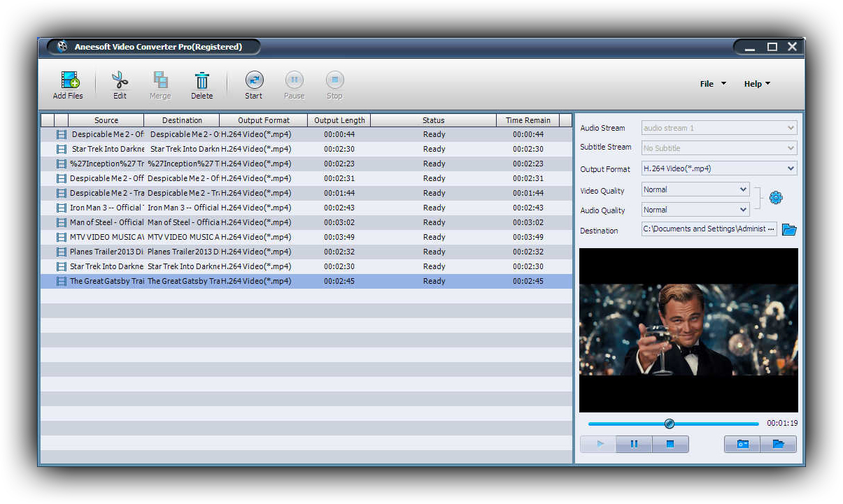Click the Output Length column header
The height and width of the screenshot is (504, 843).
[x=340, y=120]
